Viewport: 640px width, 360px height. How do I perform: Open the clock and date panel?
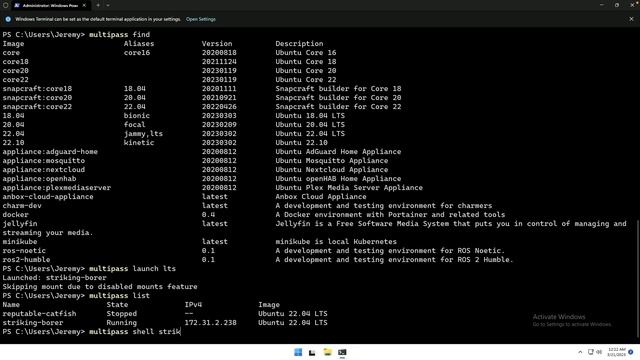coord(616,352)
